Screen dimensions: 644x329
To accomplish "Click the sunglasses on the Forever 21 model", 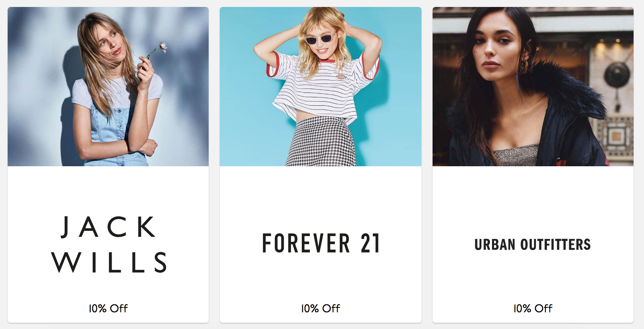I will (320, 38).
